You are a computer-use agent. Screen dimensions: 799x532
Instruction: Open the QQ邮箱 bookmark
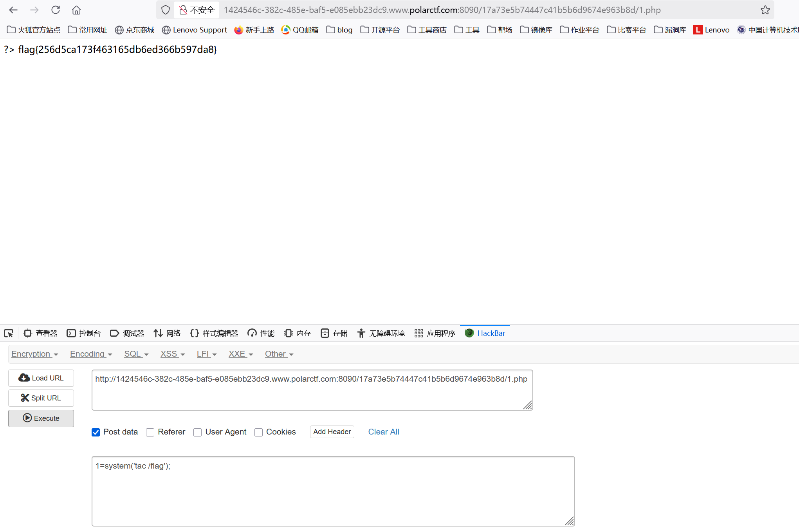(300, 30)
